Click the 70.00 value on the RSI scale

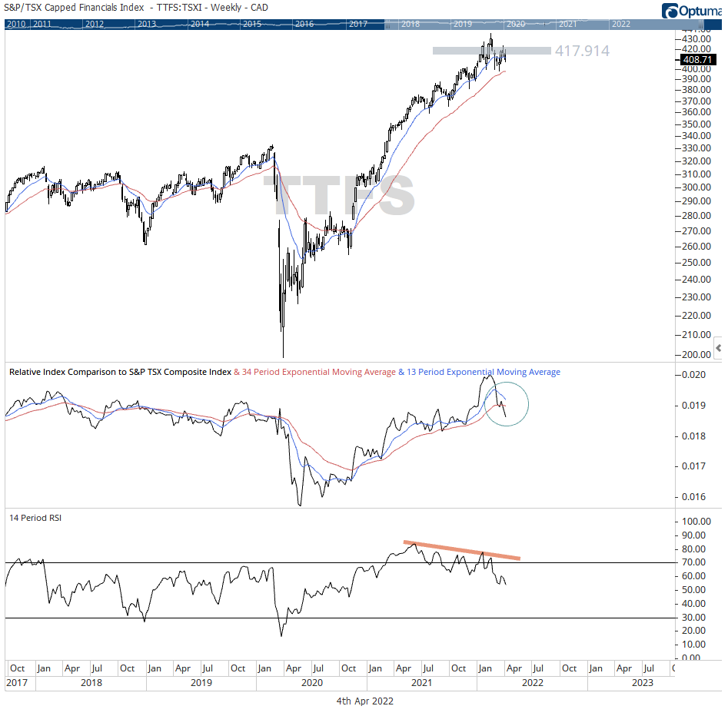(x=695, y=562)
